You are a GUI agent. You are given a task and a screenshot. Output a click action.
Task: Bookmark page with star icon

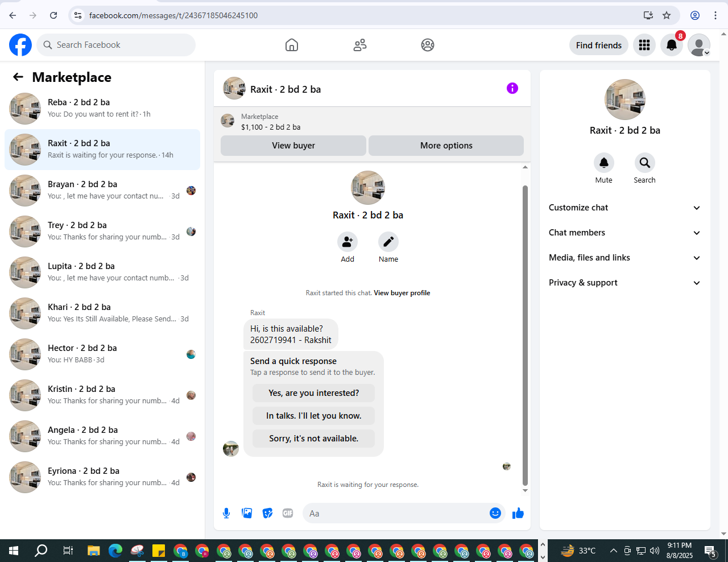(667, 15)
